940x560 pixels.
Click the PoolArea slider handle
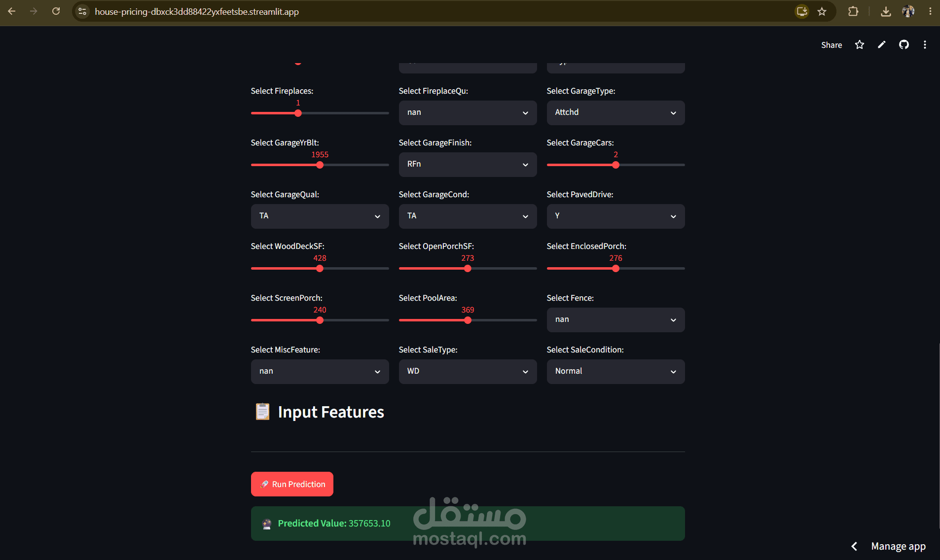click(468, 320)
